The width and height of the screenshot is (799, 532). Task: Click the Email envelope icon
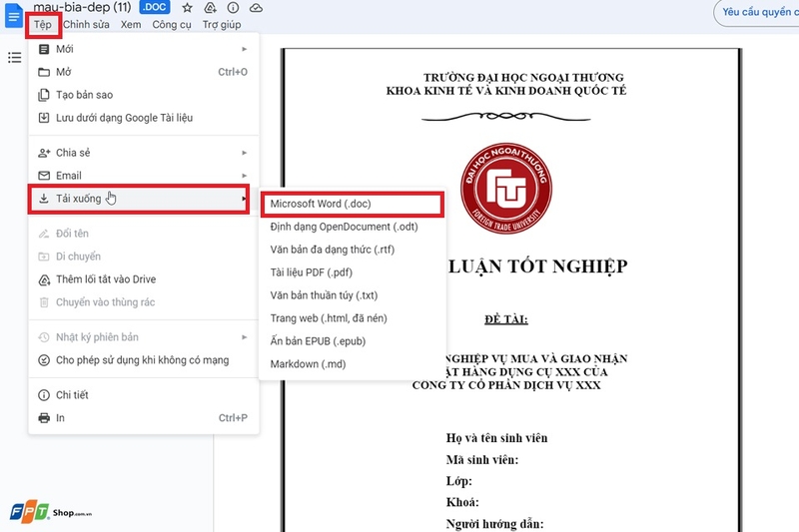(44, 176)
